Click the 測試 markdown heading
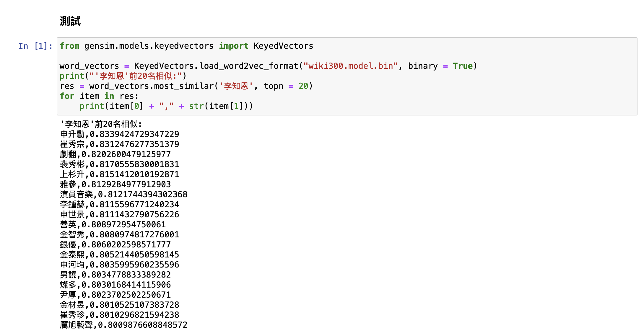The height and width of the screenshot is (336, 644). click(x=70, y=21)
